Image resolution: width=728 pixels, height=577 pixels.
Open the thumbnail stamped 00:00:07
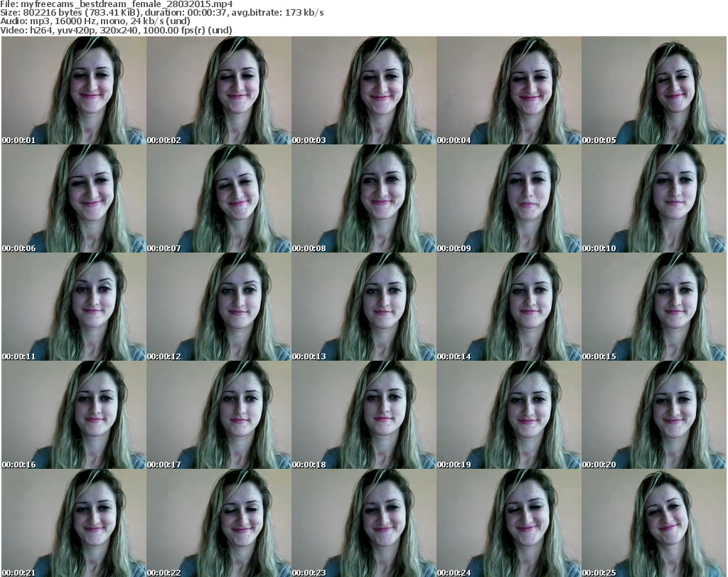219,198
